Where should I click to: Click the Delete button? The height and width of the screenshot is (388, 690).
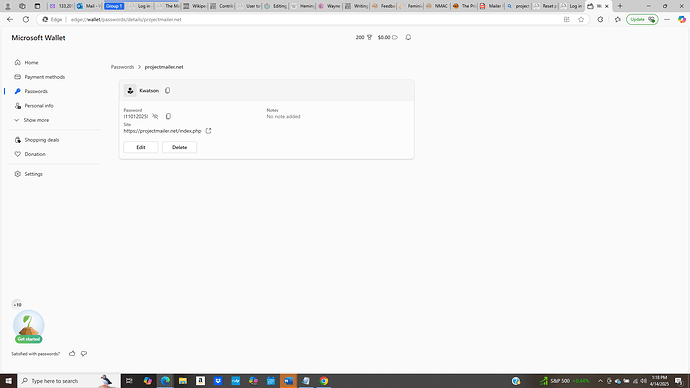(180, 147)
